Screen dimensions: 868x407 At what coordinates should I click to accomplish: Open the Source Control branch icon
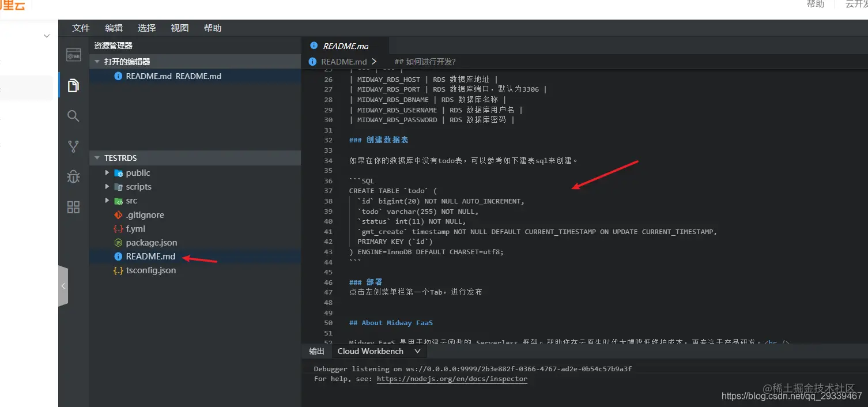pos(73,146)
